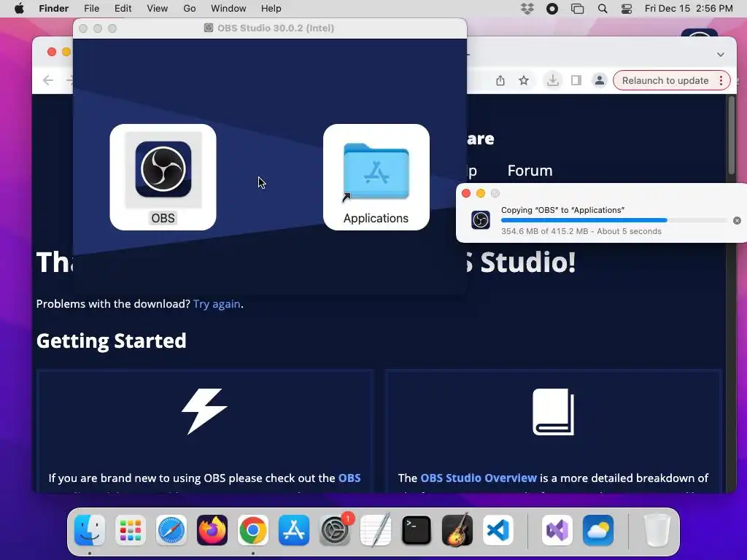Open TextEdit from the Dock
Viewport: 747px width, 560px height.
click(376, 530)
